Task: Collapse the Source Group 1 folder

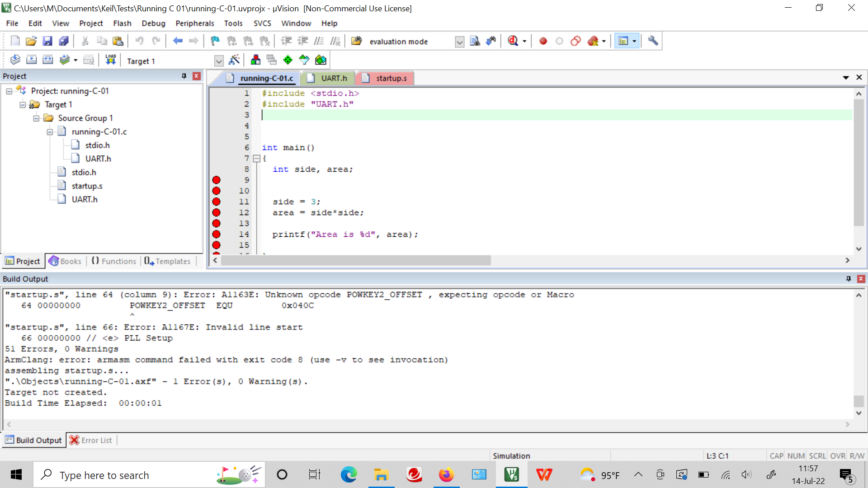Action: [36, 118]
